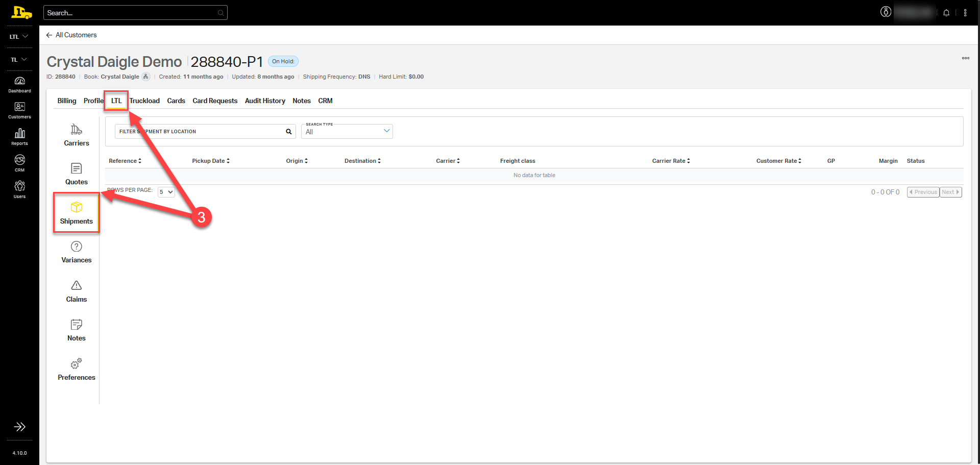
Task: Sort by Origin column
Action: pos(297,161)
